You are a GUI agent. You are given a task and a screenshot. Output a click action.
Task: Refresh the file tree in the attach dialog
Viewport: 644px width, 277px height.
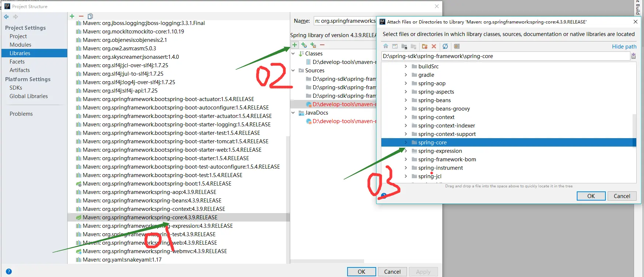click(x=445, y=46)
